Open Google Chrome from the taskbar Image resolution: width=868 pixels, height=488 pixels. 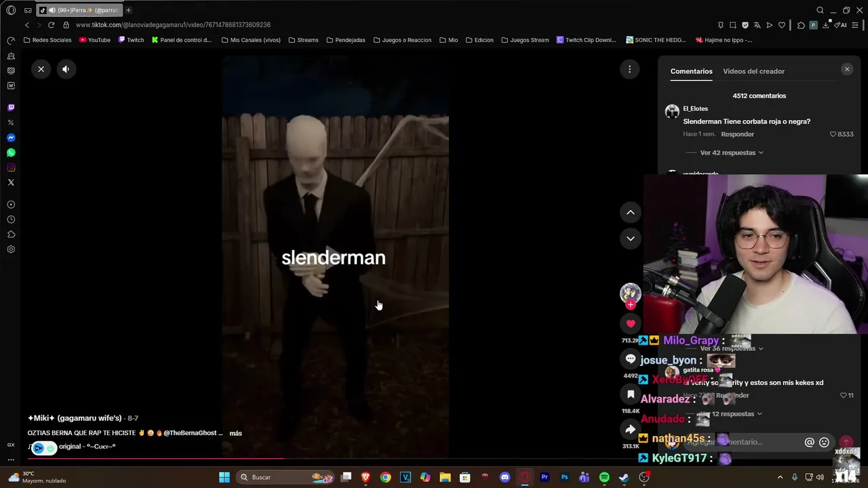pyautogui.click(x=385, y=477)
